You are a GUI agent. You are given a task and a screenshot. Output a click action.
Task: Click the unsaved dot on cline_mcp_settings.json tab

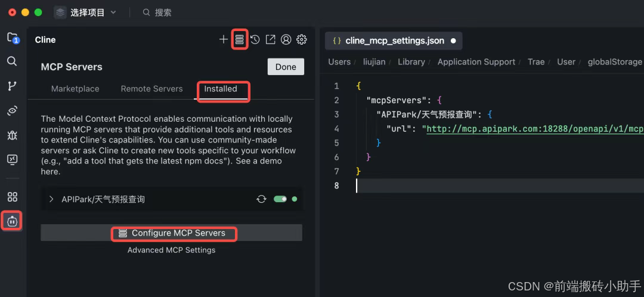[x=453, y=41]
